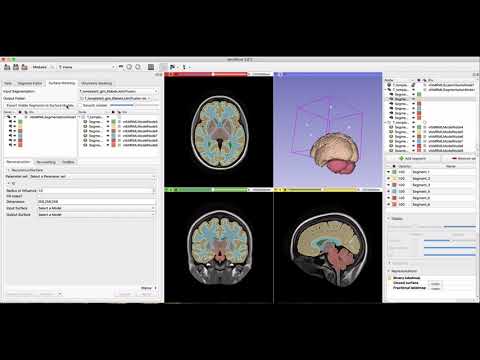Click the green slice view pin icon

[167, 190]
